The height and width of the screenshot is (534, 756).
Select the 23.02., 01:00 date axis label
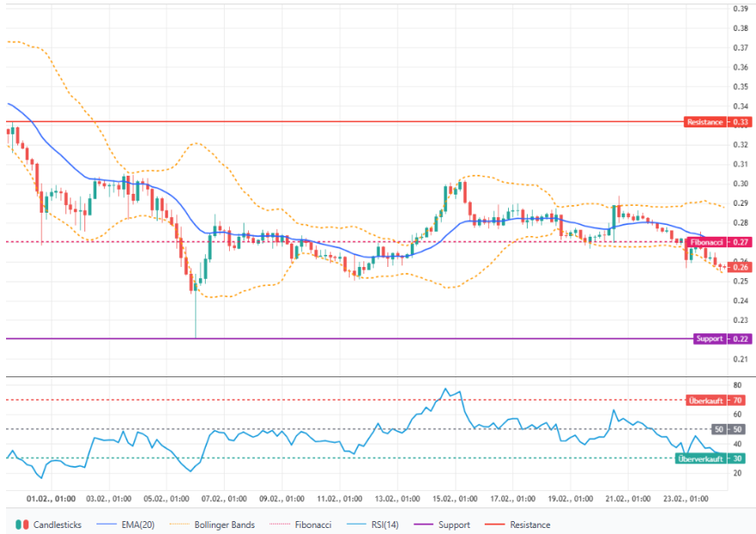[685, 498]
